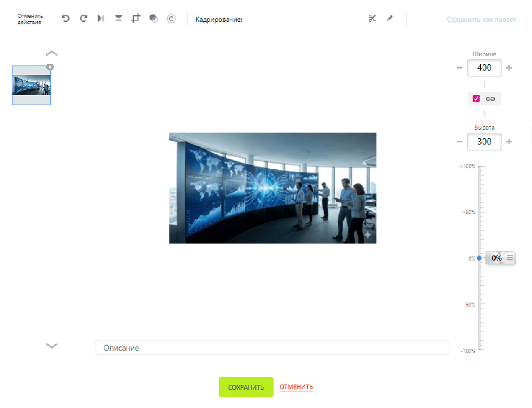
Task: Flip the image vertically
Action: pyautogui.click(x=118, y=19)
